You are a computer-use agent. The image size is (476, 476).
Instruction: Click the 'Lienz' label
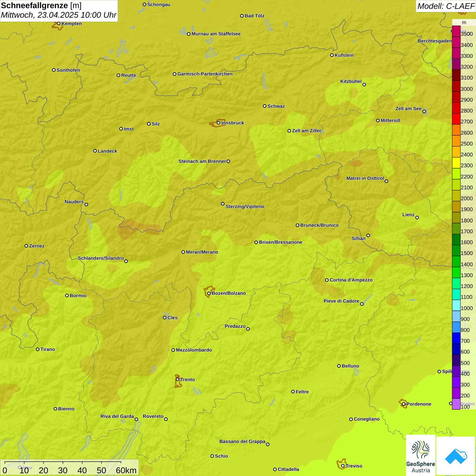tap(408, 215)
